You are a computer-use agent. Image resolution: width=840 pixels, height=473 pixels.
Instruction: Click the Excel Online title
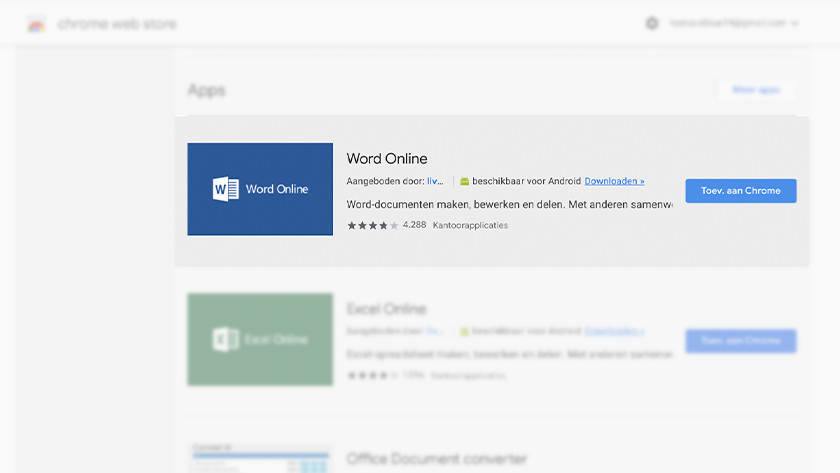(386, 309)
